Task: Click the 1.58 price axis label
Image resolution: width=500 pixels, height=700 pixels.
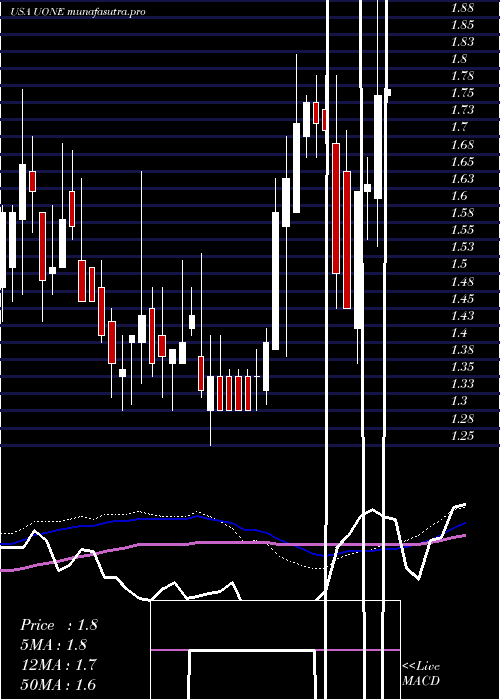Action: click(x=462, y=212)
